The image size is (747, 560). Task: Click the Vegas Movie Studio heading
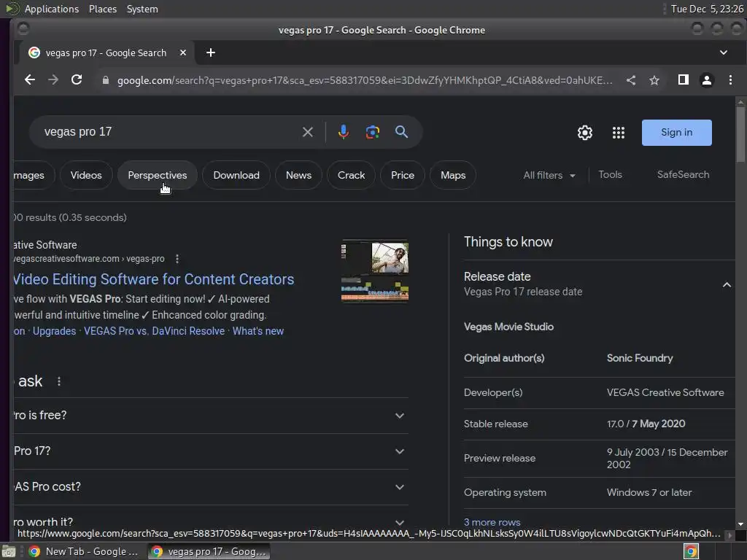coord(508,327)
